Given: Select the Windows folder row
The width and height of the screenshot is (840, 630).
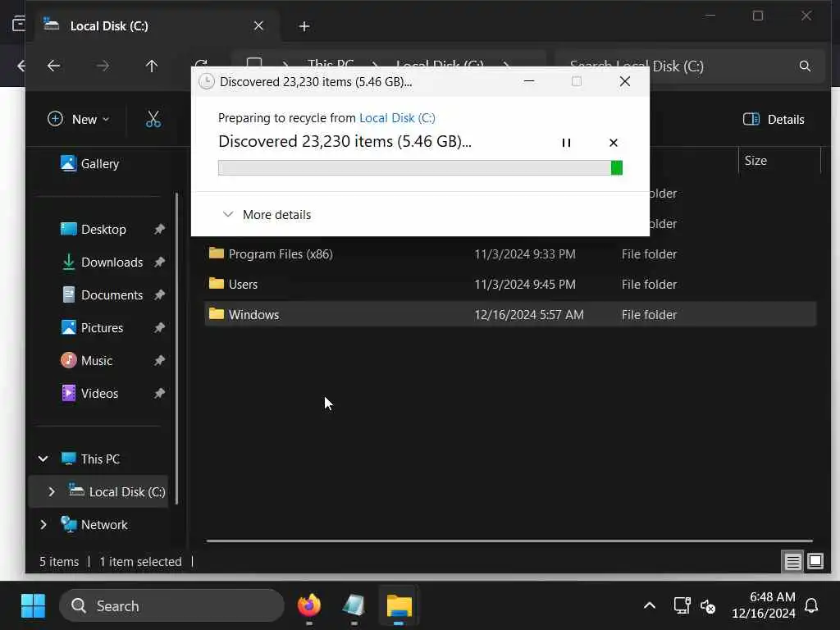Looking at the screenshot, I should point(510,314).
